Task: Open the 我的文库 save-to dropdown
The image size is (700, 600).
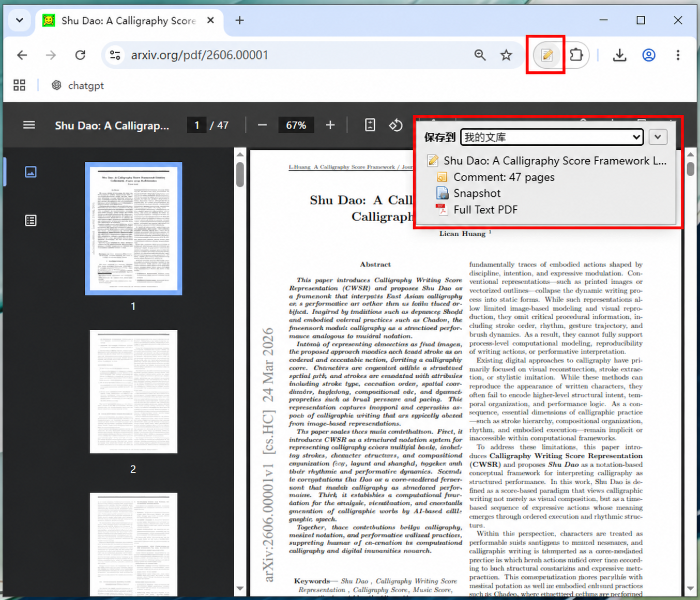Action: [552, 137]
